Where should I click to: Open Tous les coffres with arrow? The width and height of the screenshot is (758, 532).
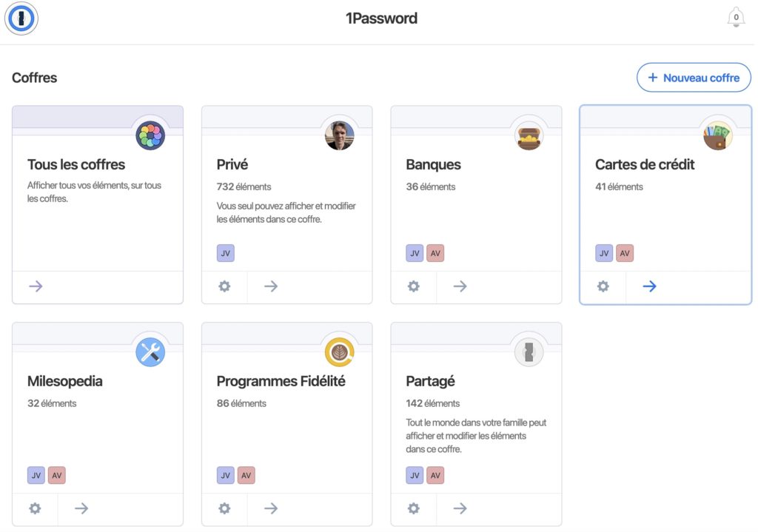coord(36,286)
